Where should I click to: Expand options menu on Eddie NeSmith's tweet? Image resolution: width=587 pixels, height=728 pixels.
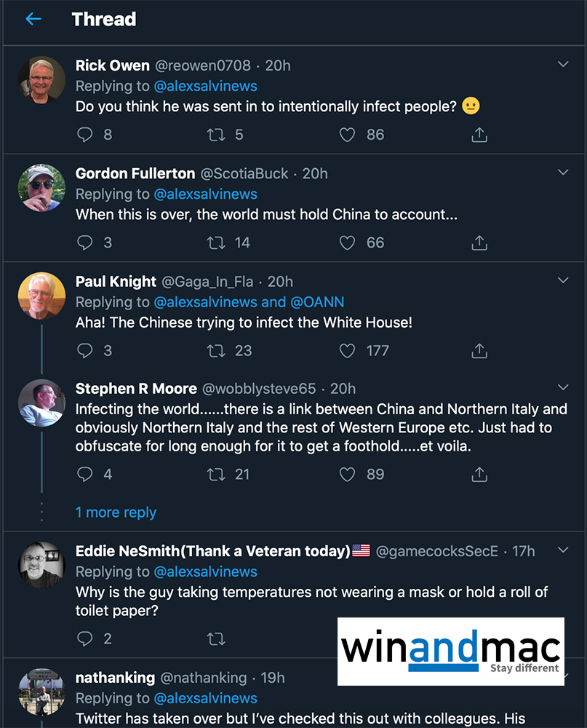[563, 550]
